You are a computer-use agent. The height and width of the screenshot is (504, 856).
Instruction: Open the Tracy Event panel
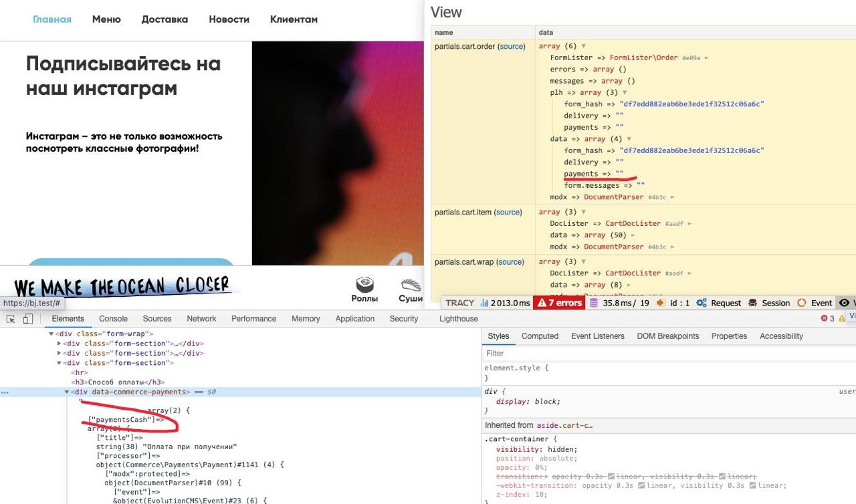tap(815, 303)
